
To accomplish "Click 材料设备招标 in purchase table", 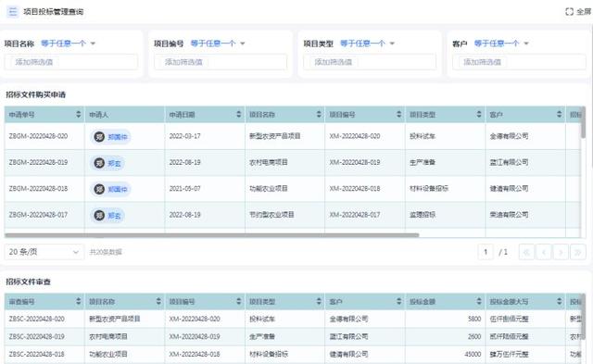I will tap(429, 188).
